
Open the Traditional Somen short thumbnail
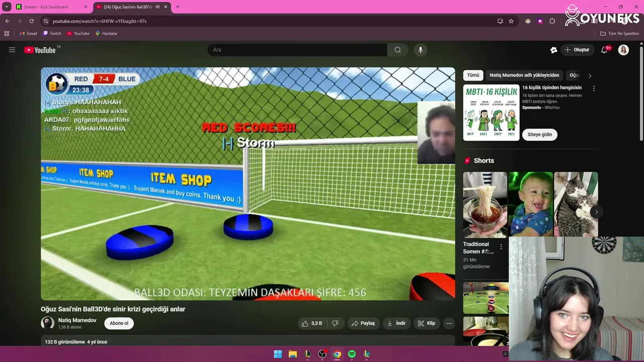tap(485, 204)
